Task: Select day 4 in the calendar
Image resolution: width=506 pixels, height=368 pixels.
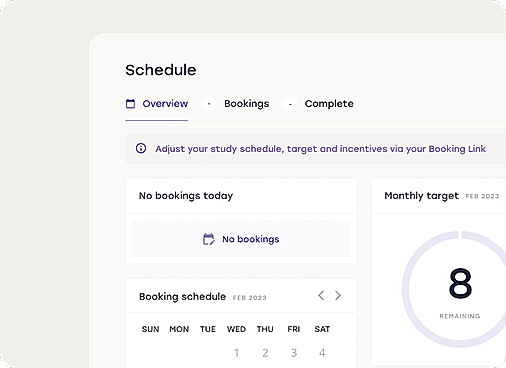Action: [322, 353]
